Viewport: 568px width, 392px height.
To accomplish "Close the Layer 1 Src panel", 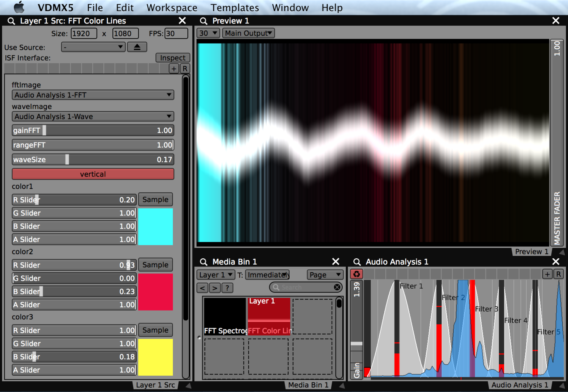I will point(182,20).
